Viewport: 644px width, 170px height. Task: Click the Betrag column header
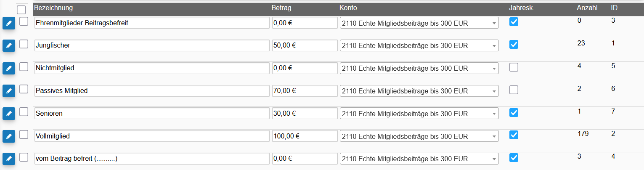pos(281,8)
